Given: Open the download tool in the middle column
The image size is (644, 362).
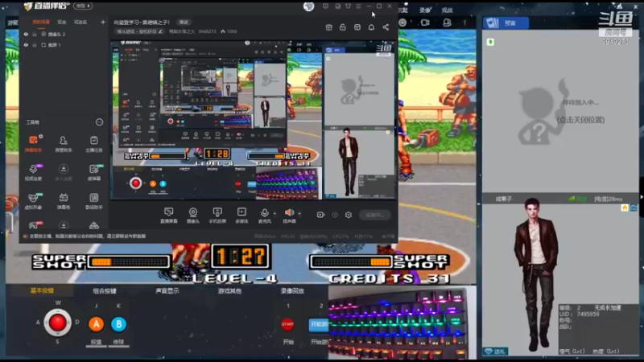Looking at the screenshot, I should 64,172.
